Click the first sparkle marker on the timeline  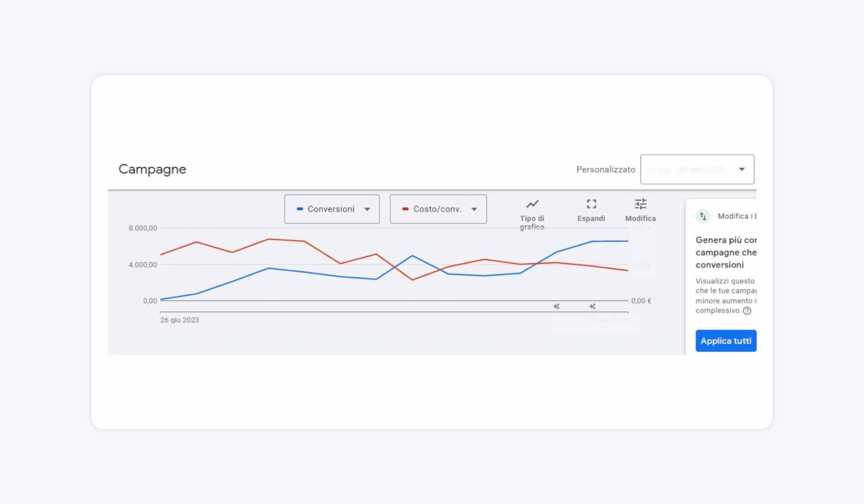pos(556,306)
